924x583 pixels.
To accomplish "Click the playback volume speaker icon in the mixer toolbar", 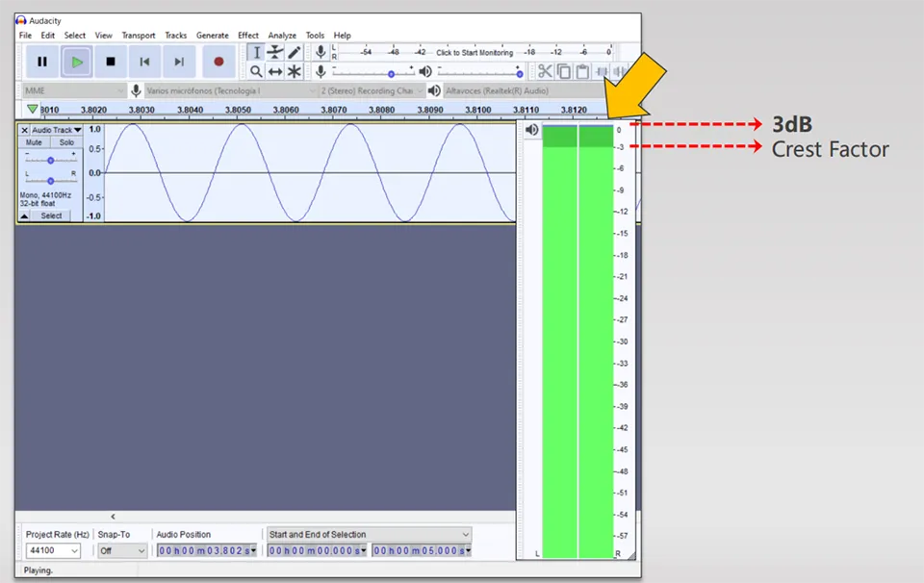I will tap(425, 72).
